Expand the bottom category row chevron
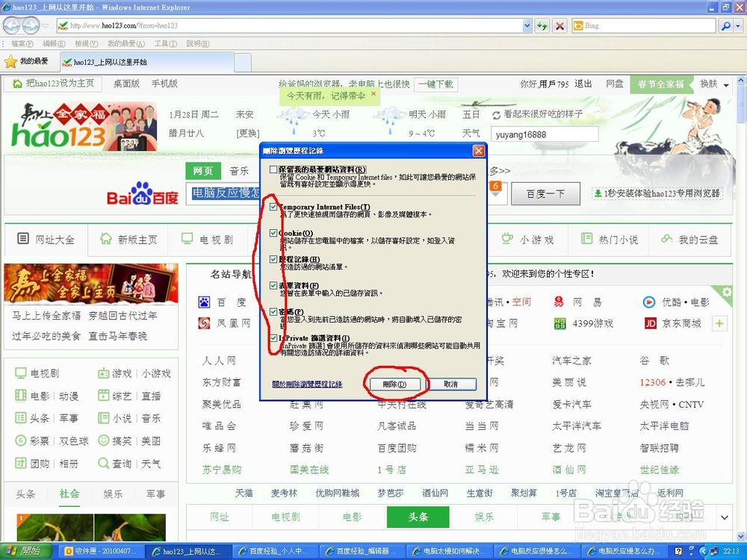Image resolution: width=747 pixels, height=560 pixels. (x=725, y=517)
